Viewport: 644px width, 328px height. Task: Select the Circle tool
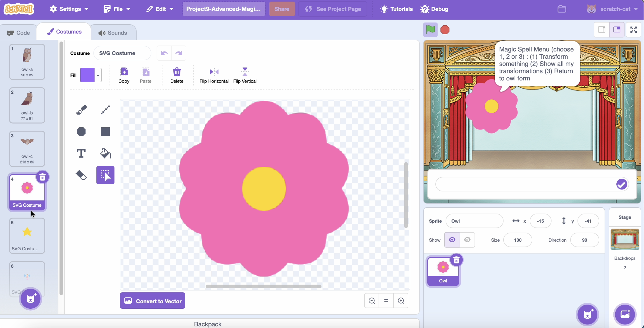[x=81, y=132]
